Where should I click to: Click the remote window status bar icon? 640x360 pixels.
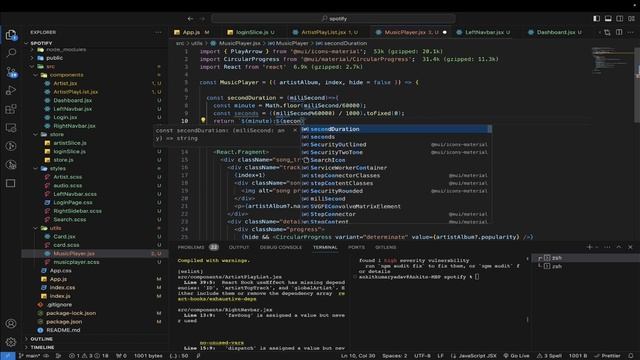7,356
